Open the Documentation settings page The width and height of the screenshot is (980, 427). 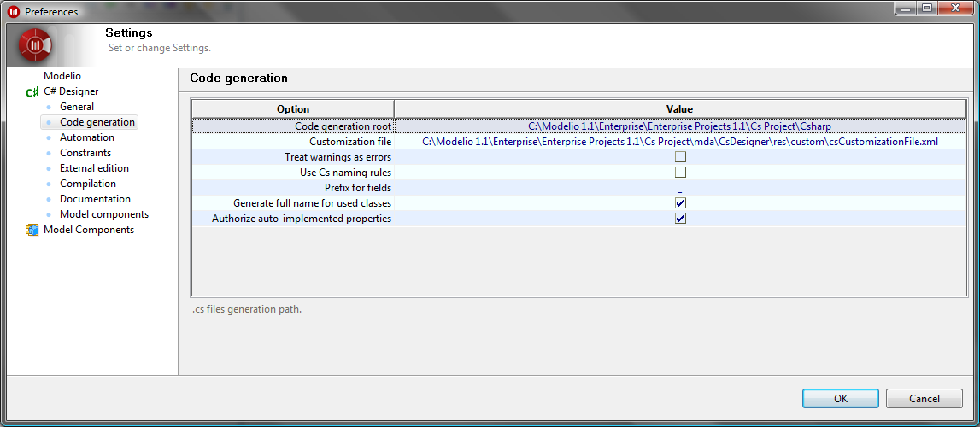95,199
